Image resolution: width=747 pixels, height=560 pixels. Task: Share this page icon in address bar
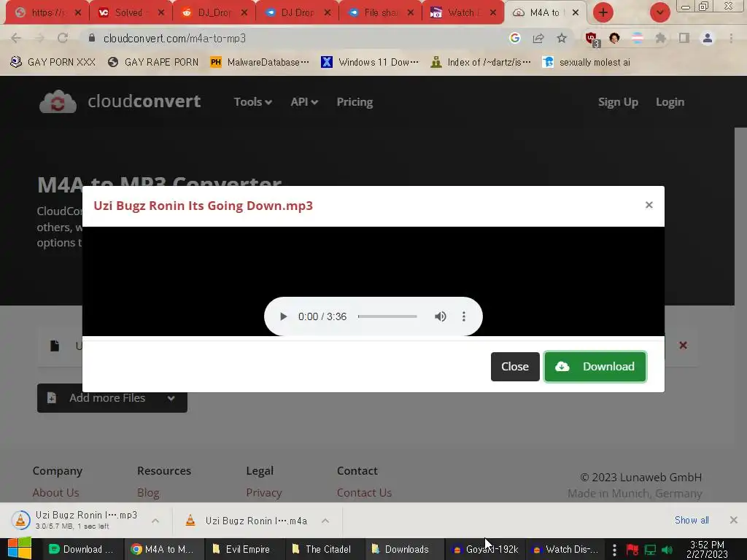click(538, 38)
